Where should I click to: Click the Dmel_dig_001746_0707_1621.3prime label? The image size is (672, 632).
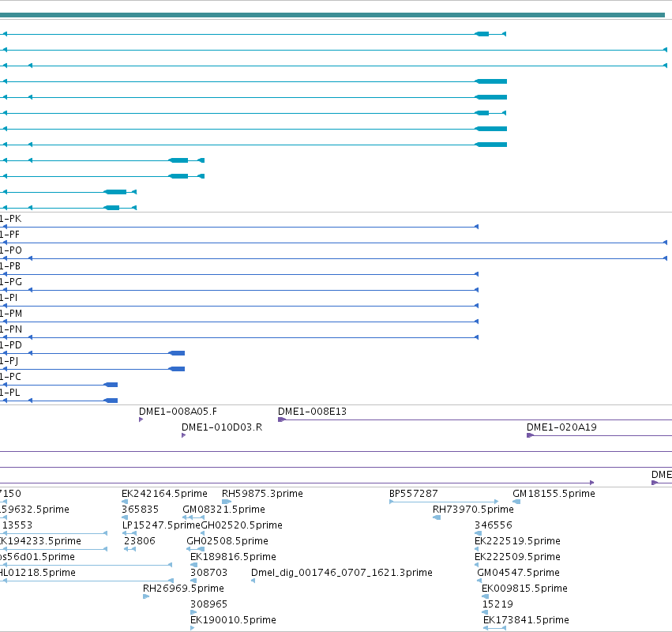[342, 574]
